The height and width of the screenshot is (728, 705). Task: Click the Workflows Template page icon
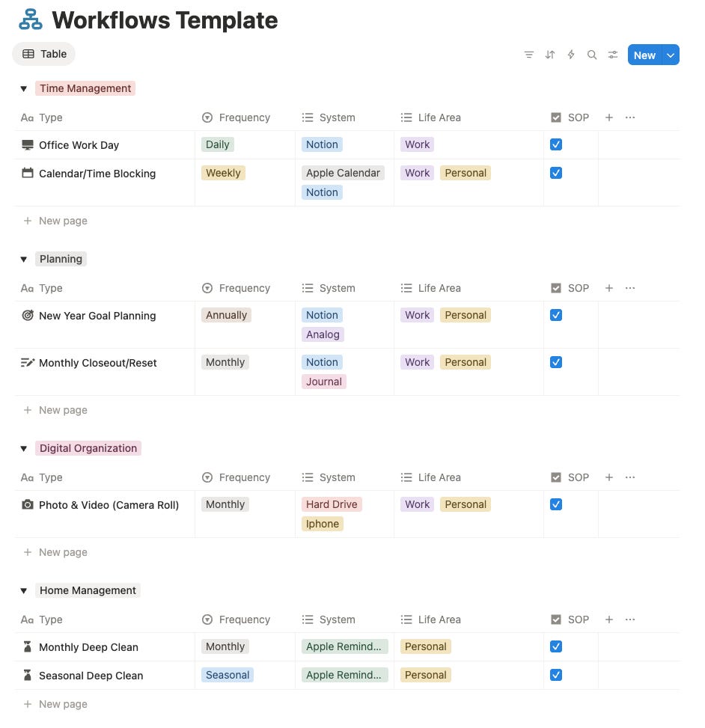click(31, 20)
